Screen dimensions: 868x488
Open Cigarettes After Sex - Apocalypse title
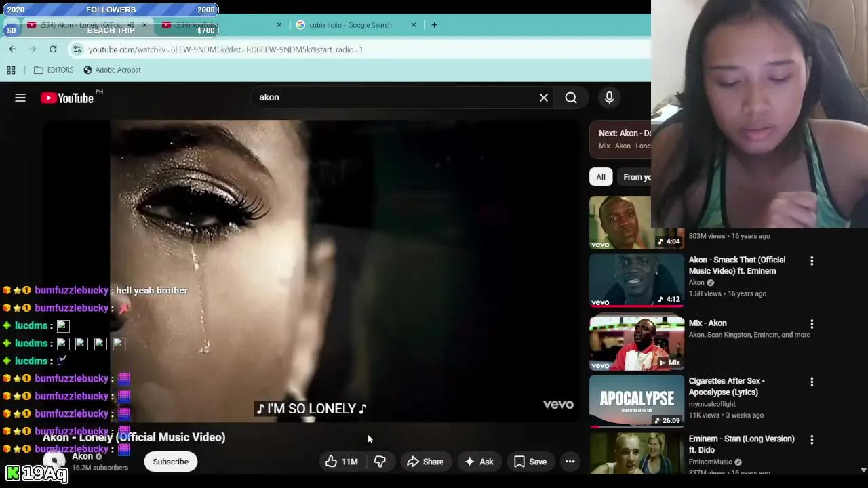click(726, 386)
